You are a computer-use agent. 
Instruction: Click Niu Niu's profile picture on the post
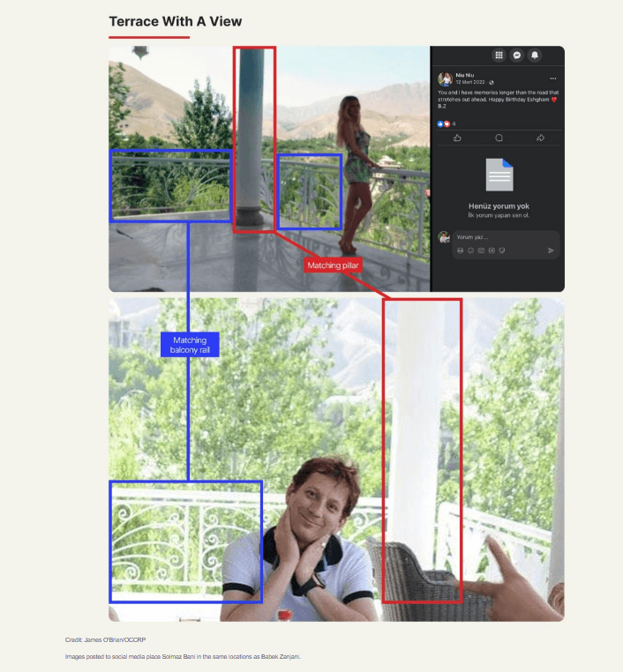coord(445,78)
